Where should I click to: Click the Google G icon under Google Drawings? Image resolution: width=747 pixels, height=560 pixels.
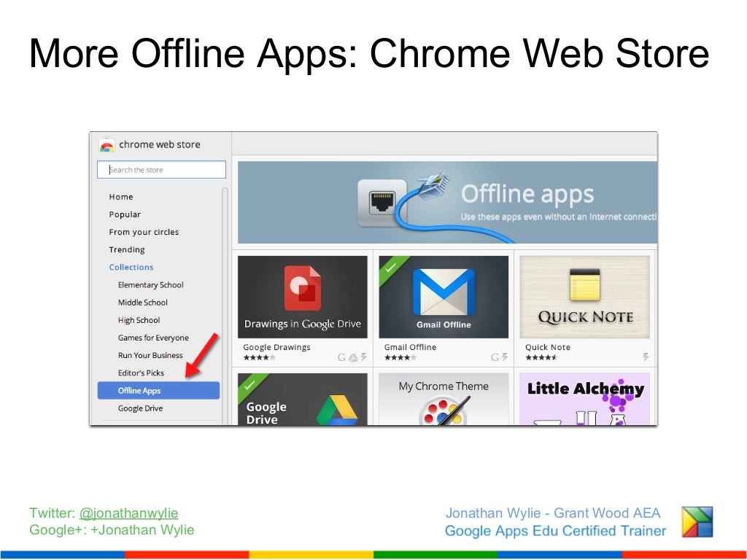coord(341,357)
